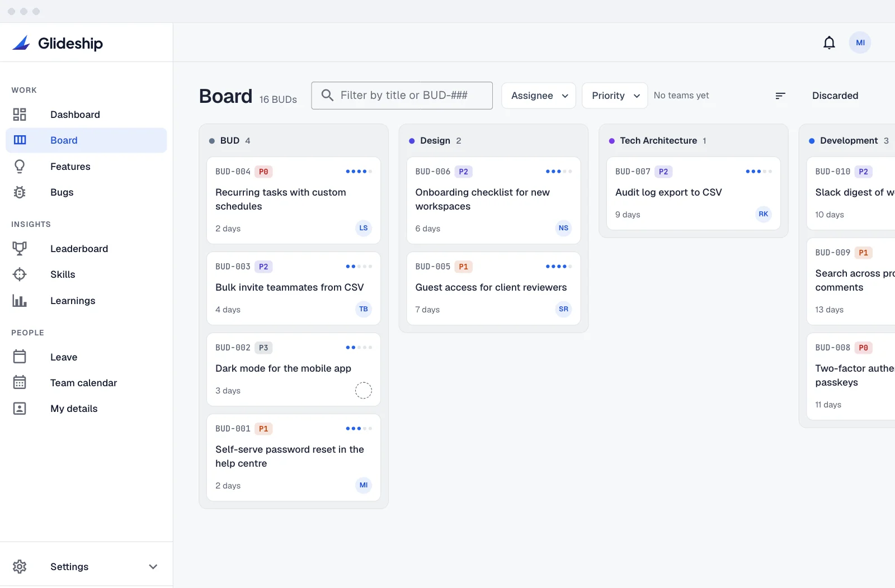Click the search magnifier icon
Screen dimensions: 895x588
click(x=328, y=95)
